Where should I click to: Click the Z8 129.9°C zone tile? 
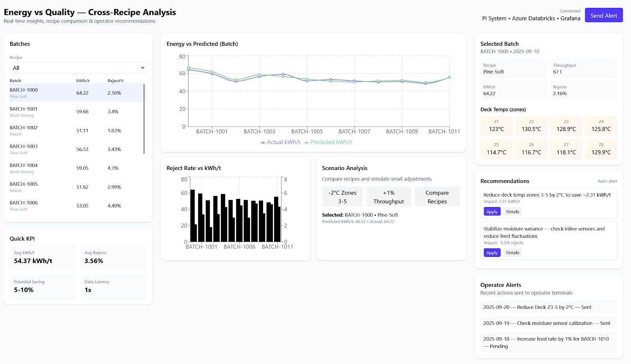[601, 149]
